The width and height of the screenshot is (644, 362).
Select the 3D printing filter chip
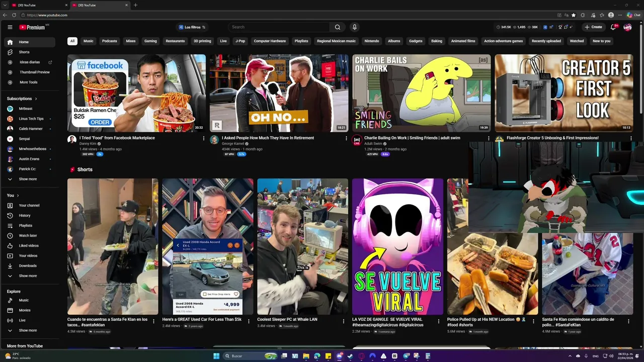202,41
